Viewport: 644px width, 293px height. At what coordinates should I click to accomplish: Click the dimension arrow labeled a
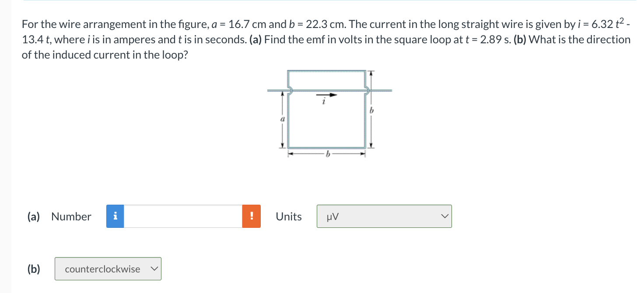283,118
